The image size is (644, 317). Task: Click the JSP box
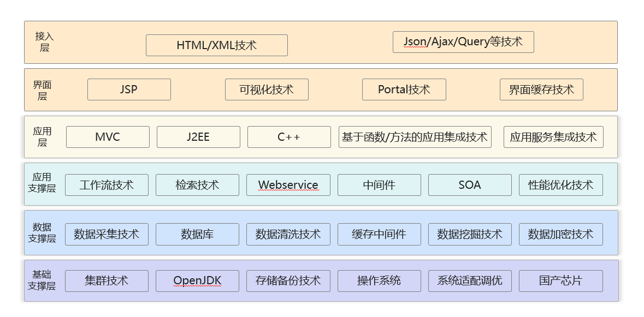(129, 89)
